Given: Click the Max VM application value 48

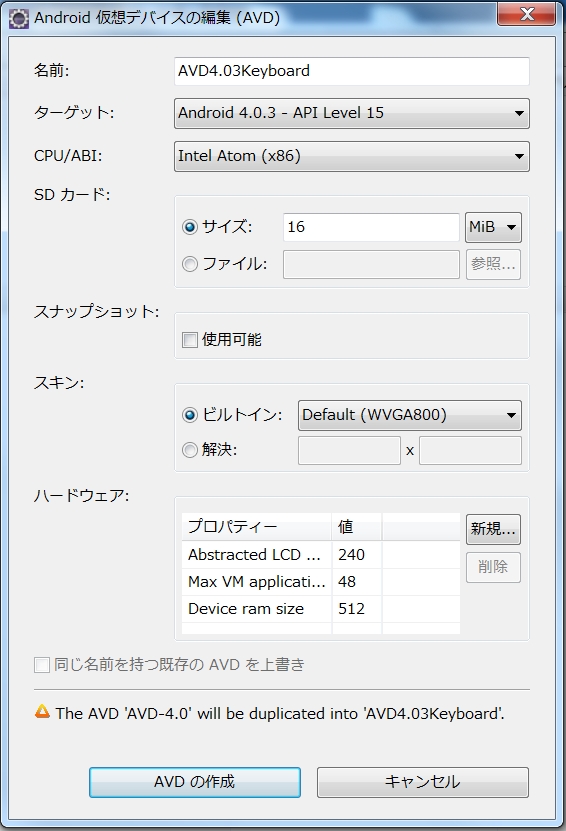Looking at the screenshot, I should (x=347, y=582).
